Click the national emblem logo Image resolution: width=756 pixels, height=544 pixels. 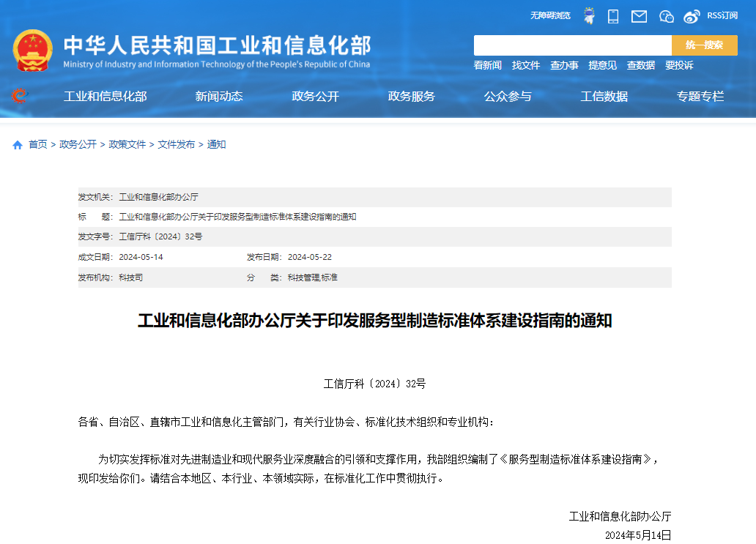point(32,51)
